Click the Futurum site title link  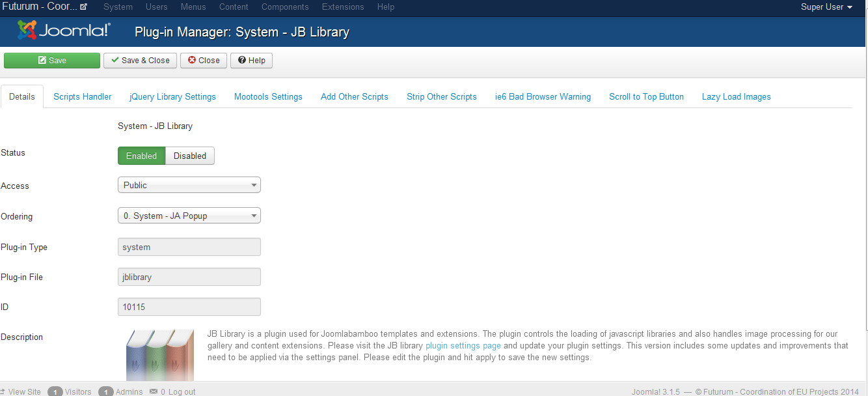pyautogui.click(x=38, y=7)
